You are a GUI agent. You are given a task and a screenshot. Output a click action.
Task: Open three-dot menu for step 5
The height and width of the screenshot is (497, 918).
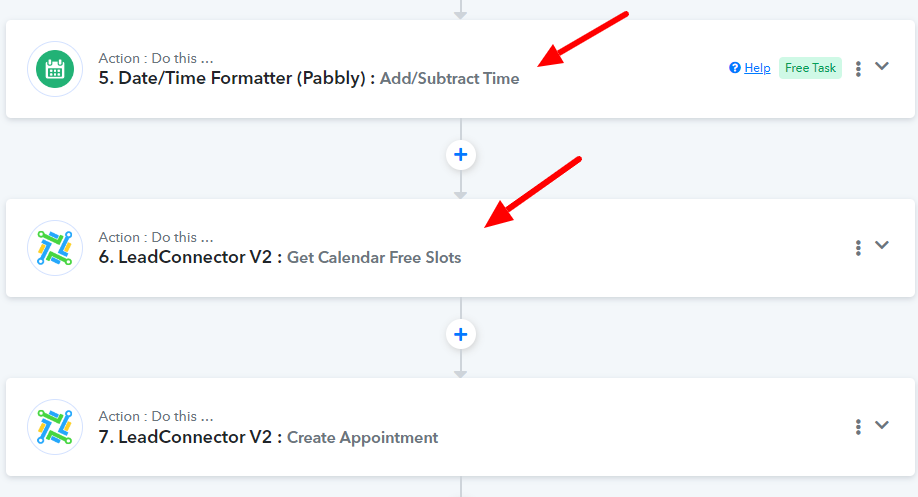click(x=858, y=68)
